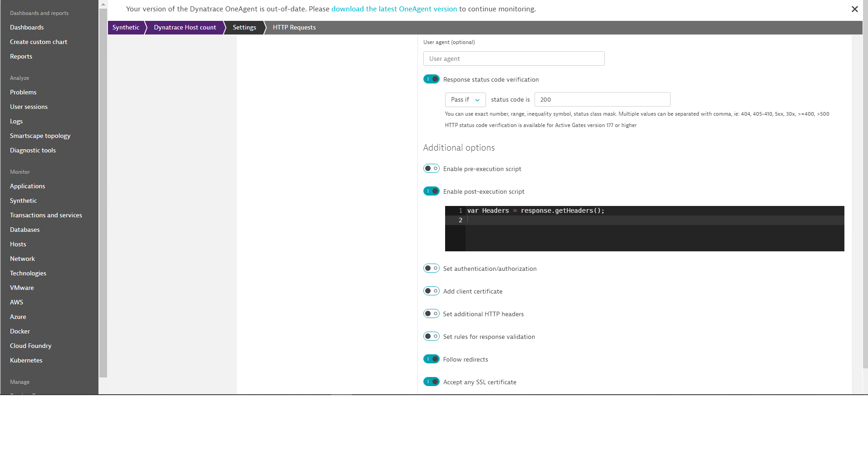868x465 pixels.
Task: Disable Response status code verification toggle
Action: 431,79
